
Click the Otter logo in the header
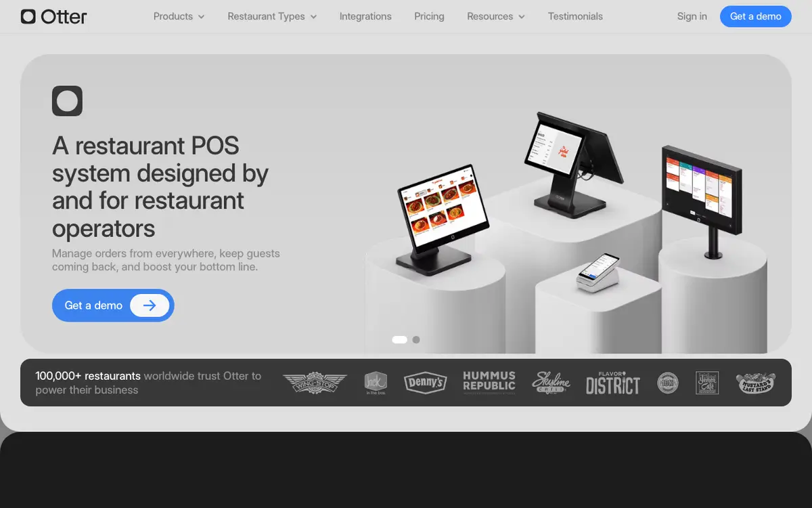tap(54, 16)
